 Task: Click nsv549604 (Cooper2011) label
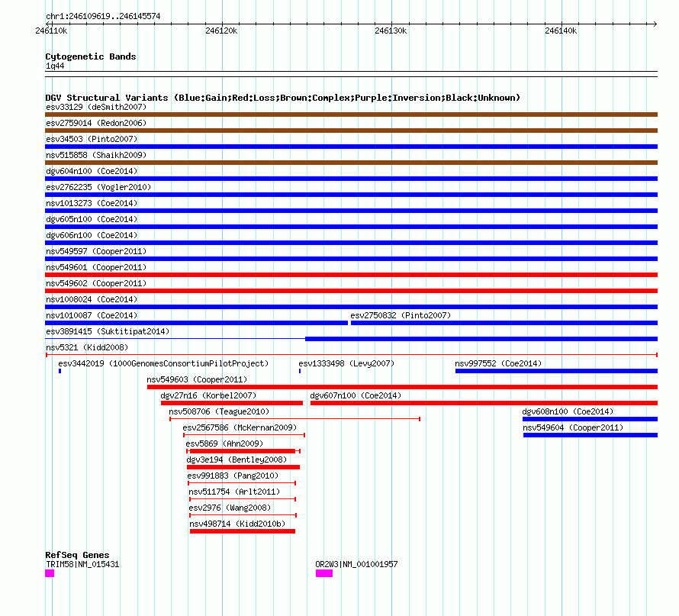tap(573, 427)
